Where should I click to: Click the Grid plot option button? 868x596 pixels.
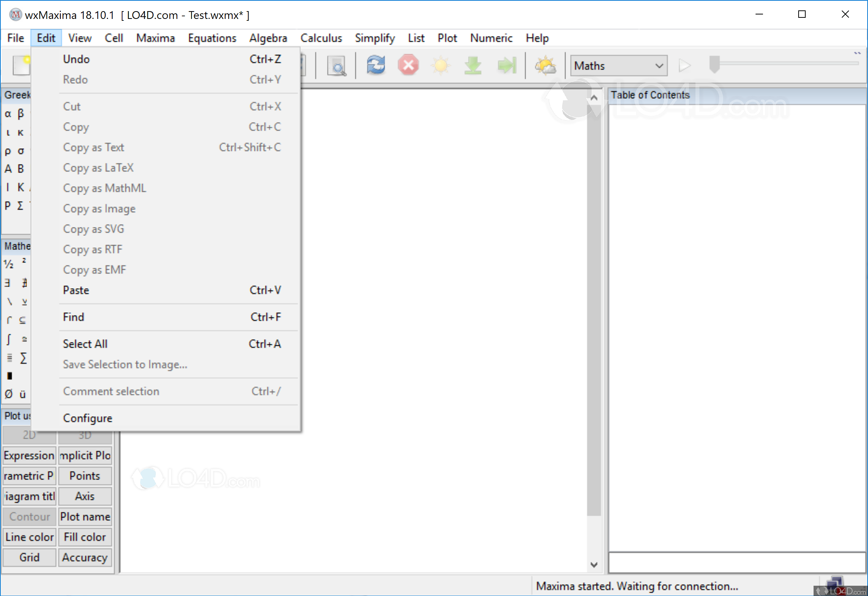point(29,557)
